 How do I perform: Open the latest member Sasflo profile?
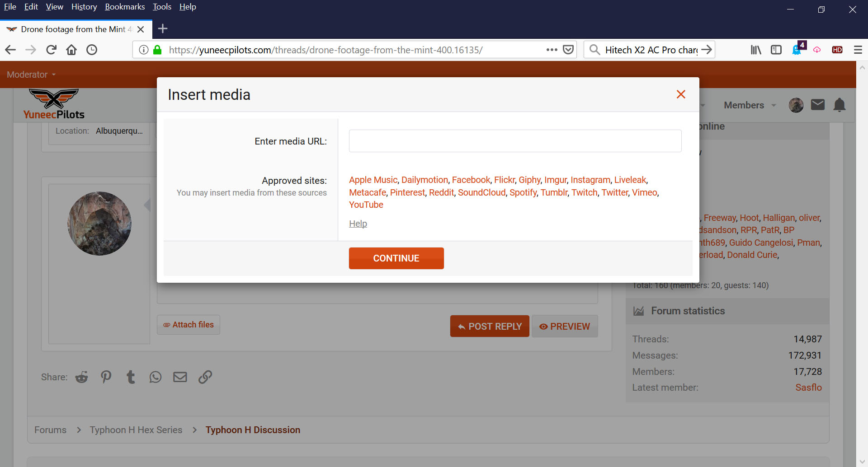pos(808,388)
